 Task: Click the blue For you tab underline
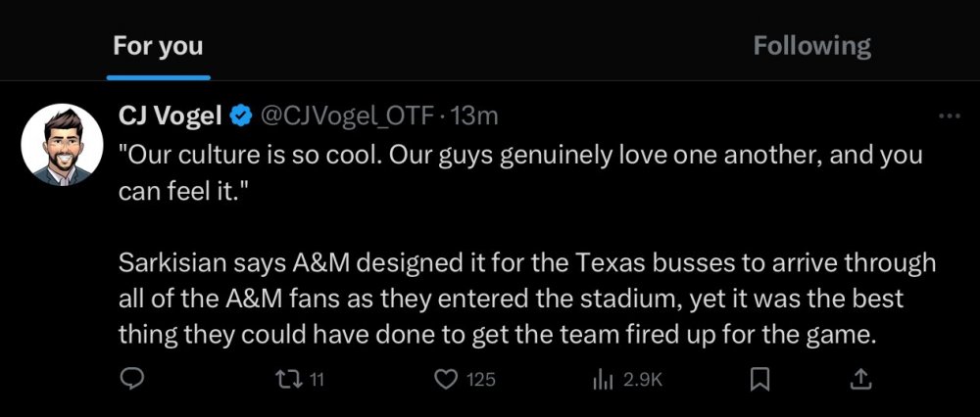(158, 76)
